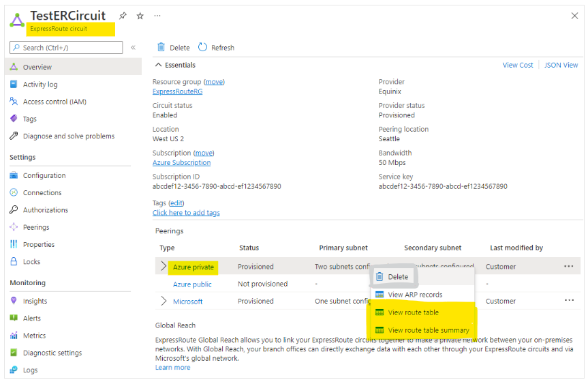Open Metrics chart icon
Viewport: 588px width, 382px height.
(14, 335)
